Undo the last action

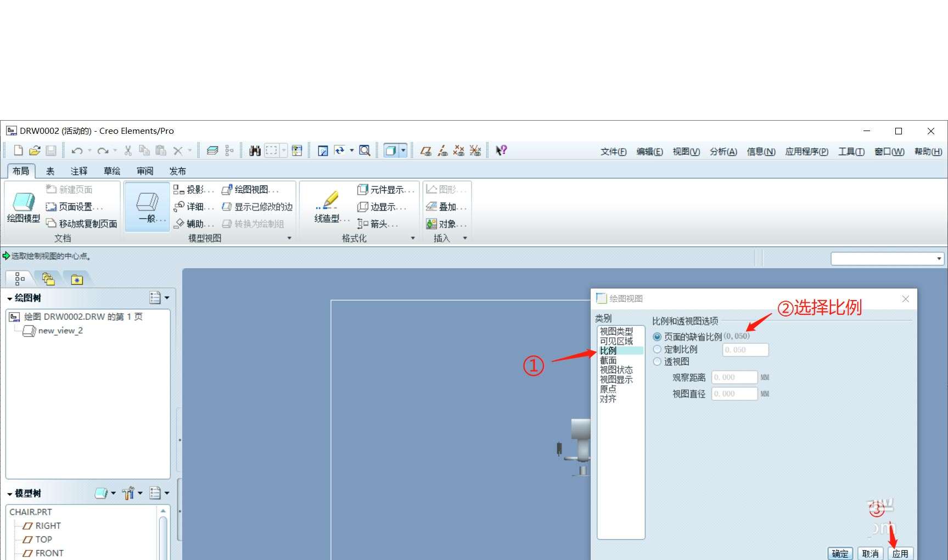(x=77, y=150)
